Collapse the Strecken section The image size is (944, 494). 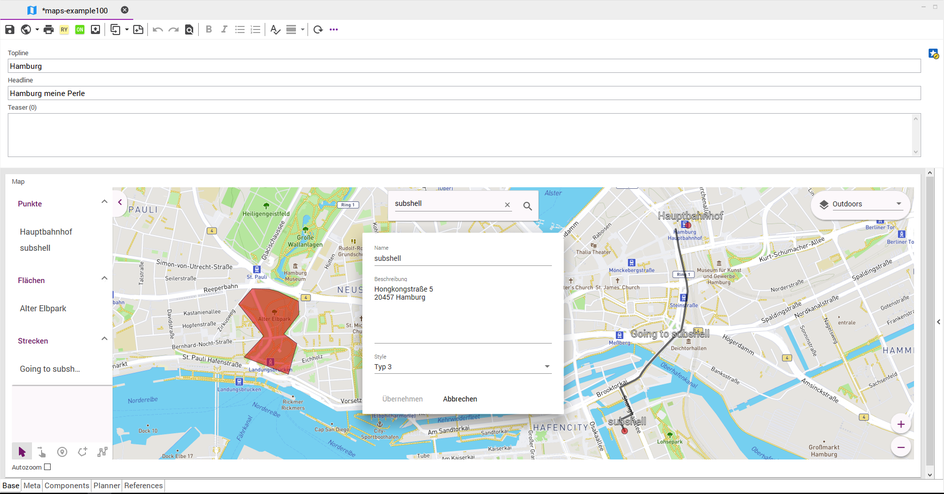104,339
